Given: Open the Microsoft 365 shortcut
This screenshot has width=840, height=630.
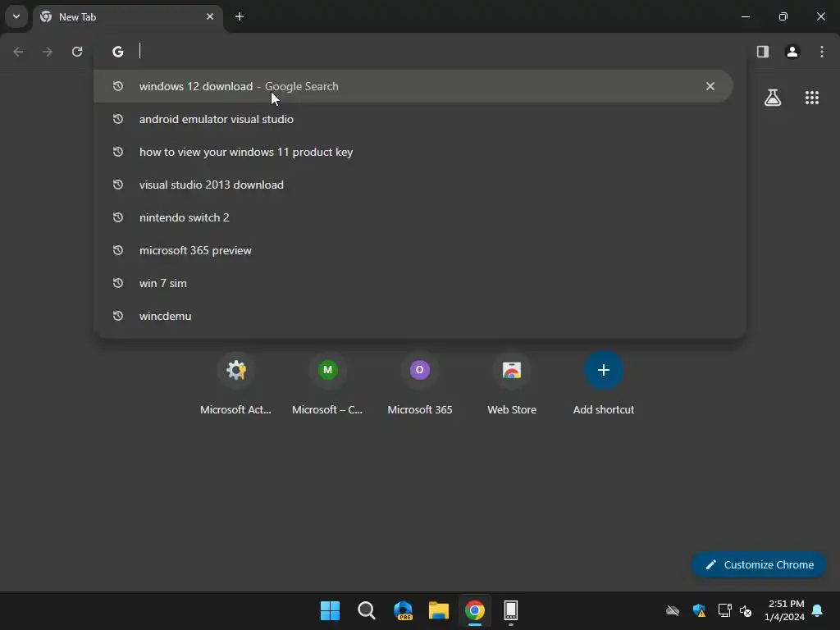Looking at the screenshot, I should coord(419,384).
